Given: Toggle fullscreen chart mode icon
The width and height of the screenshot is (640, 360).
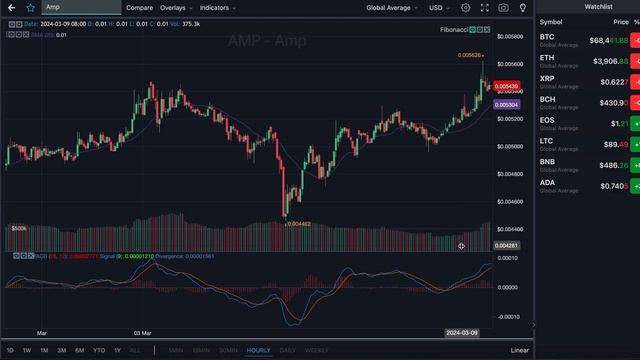Looking at the screenshot, I should (484, 8).
